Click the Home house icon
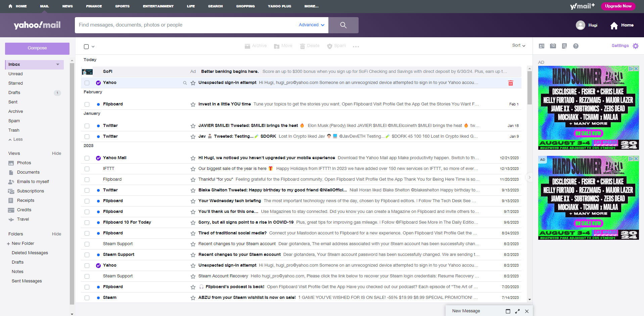 click(614, 26)
